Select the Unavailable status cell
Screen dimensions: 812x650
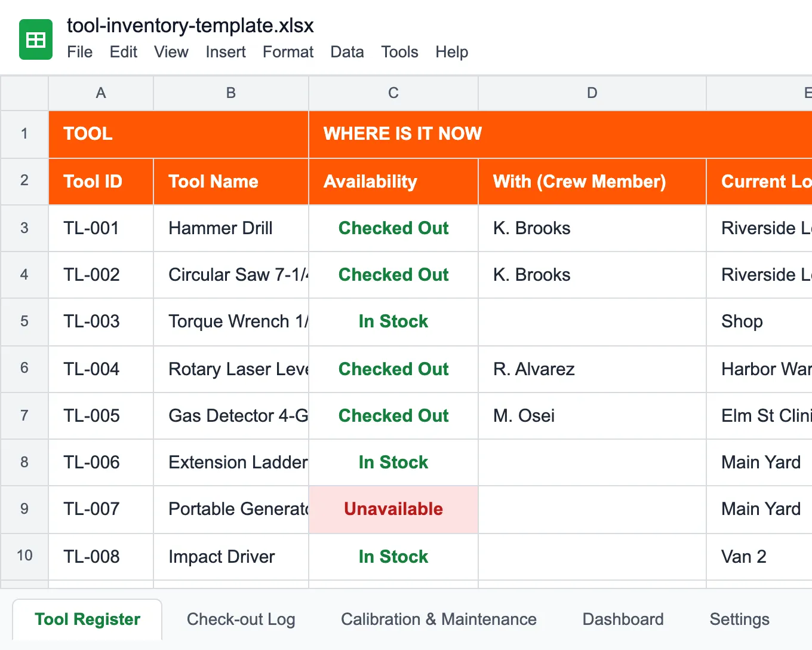(393, 509)
